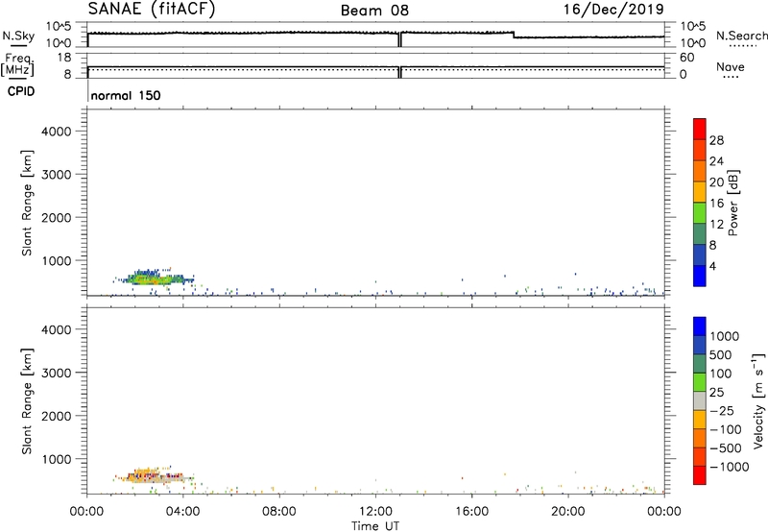Click the '60' tick on the Nave axis
The image size is (768, 532).
tap(687, 58)
